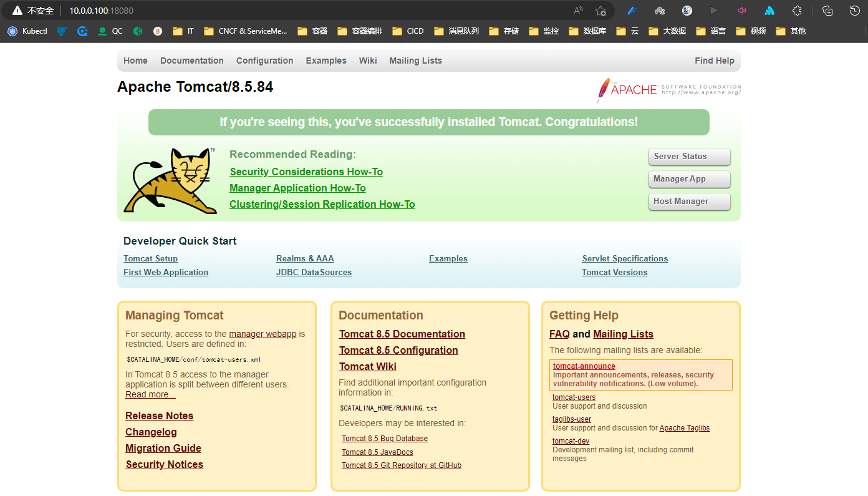Open Wiki in Tomcat nav bar
The width and height of the screenshot is (868, 496).
368,61
